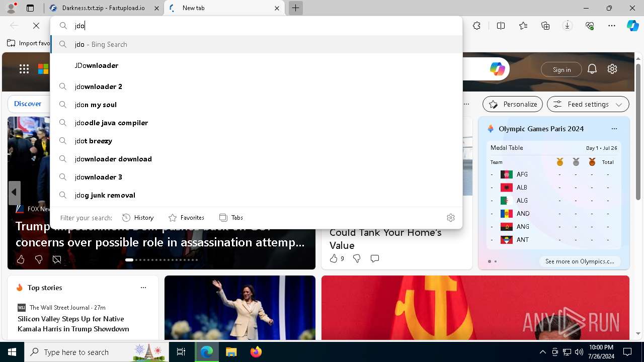The image size is (644, 362).
Task: Choose 'jdon my soul' suggestion
Action: [x=256, y=105]
